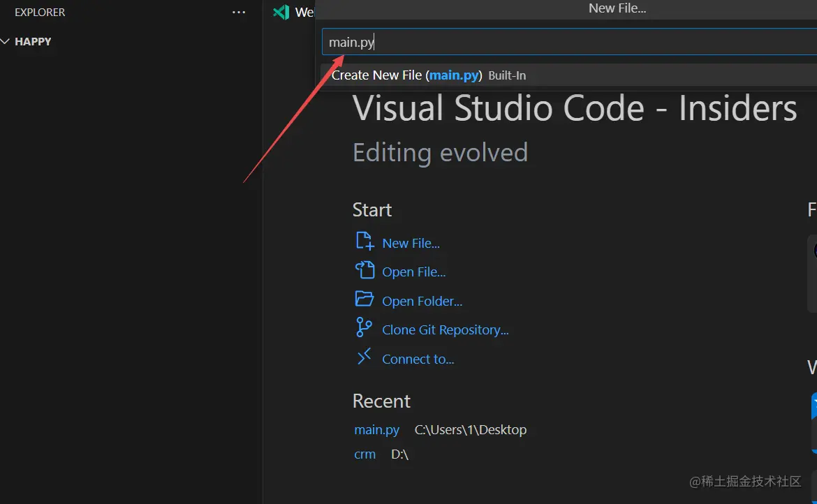Click the Start section heading
817x504 pixels.
(x=372, y=210)
